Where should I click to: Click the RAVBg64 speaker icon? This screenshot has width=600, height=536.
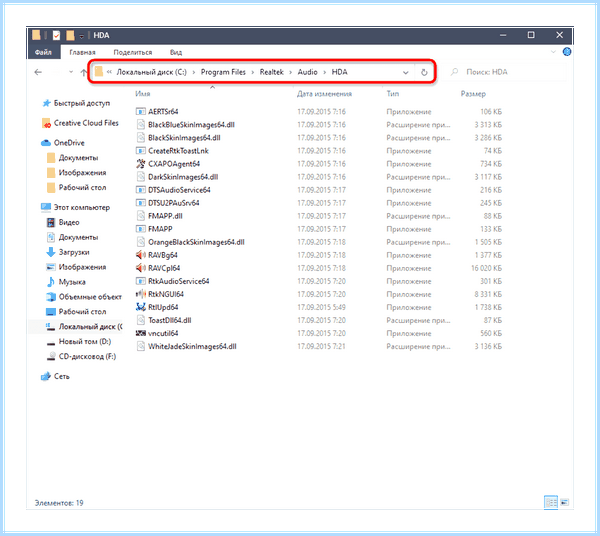(x=141, y=255)
